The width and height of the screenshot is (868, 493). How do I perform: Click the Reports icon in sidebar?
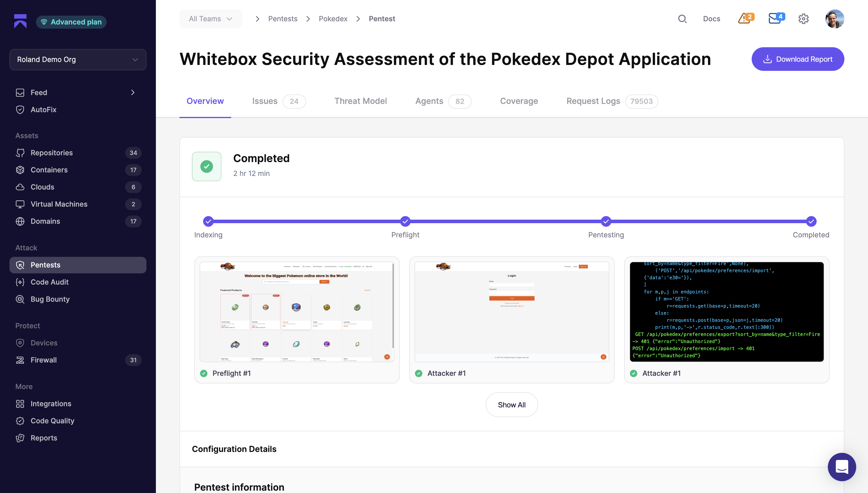[20, 438]
